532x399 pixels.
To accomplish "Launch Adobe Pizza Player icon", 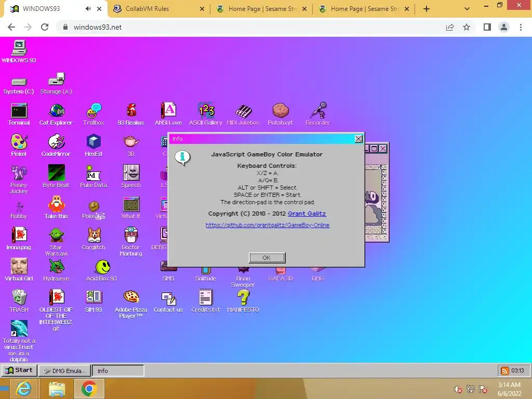I will point(131,304).
